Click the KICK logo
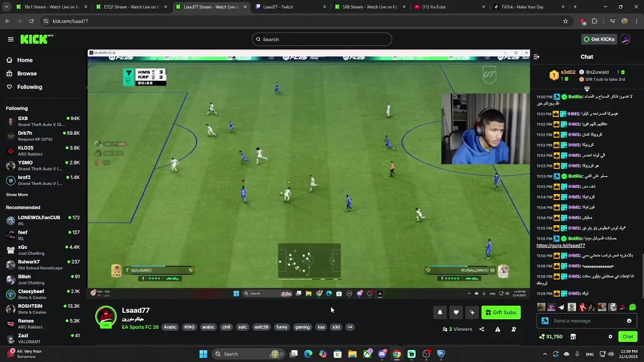The image size is (644, 362). pyautogui.click(x=36, y=39)
